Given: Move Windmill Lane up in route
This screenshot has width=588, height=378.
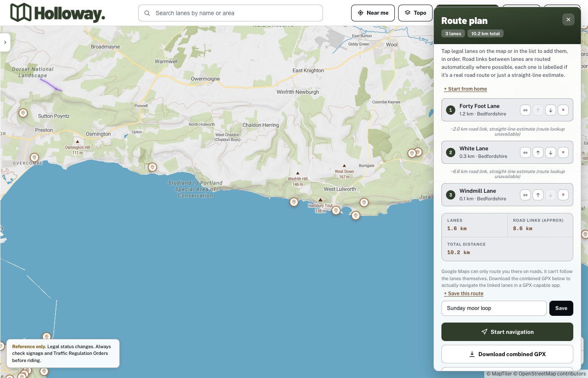Looking at the screenshot, I should [x=538, y=195].
